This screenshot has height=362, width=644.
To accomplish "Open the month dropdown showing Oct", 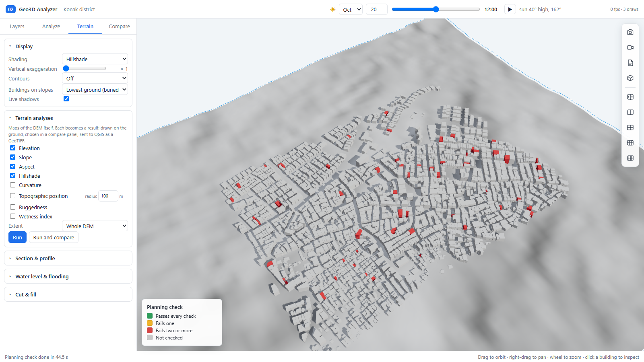I will pos(351,9).
